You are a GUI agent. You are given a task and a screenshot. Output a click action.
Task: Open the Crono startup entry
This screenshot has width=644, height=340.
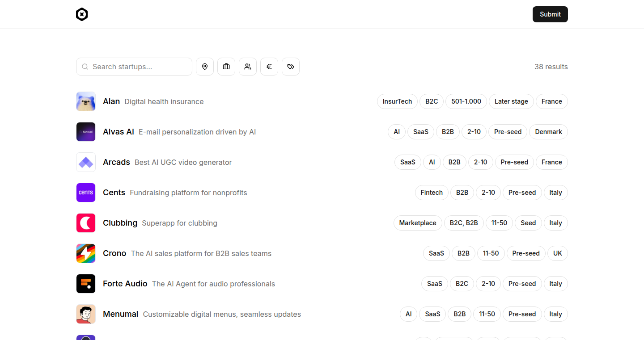coord(322,253)
